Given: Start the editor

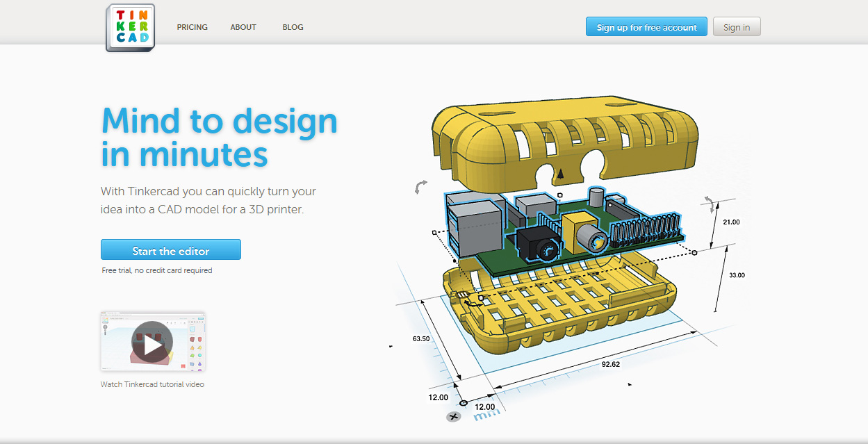Looking at the screenshot, I should (171, 250).
